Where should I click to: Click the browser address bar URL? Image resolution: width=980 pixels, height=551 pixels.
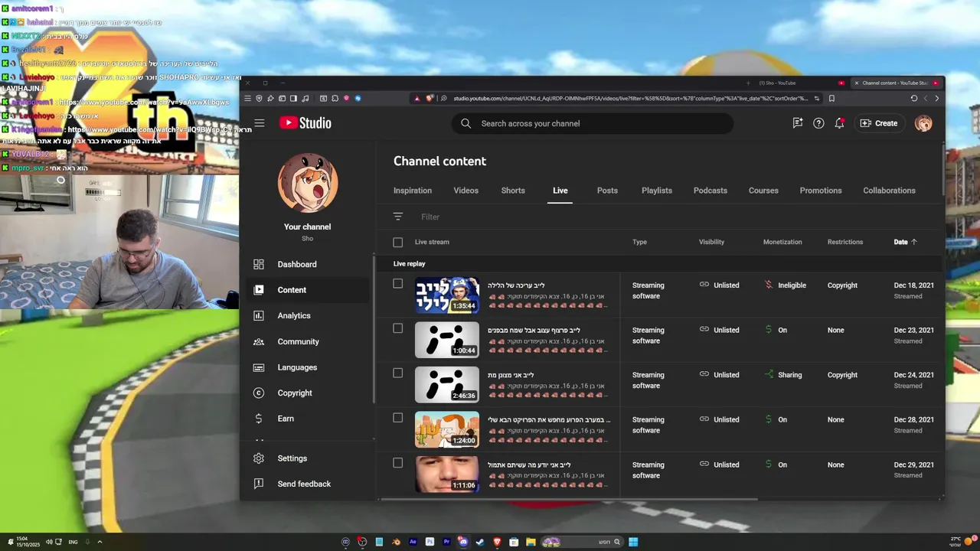tap(631, 98)
